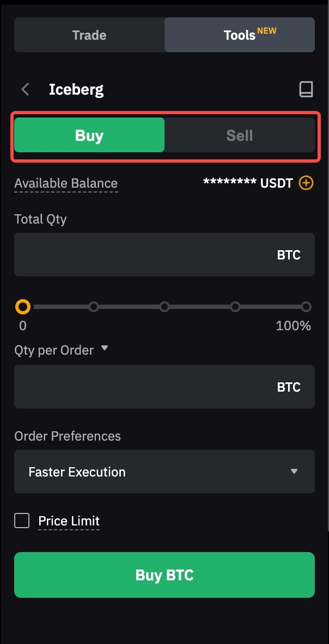Click the Available Balance label
This screenshot has width=329, height=644.
tap(66, 183)
